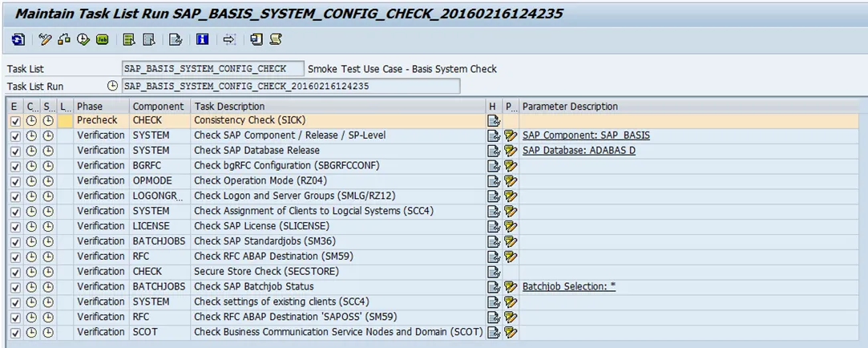Image resolution: width=868 pixels, height=348 pixels.
Task: Click the Task List Run name field
Action: (291, 86)
